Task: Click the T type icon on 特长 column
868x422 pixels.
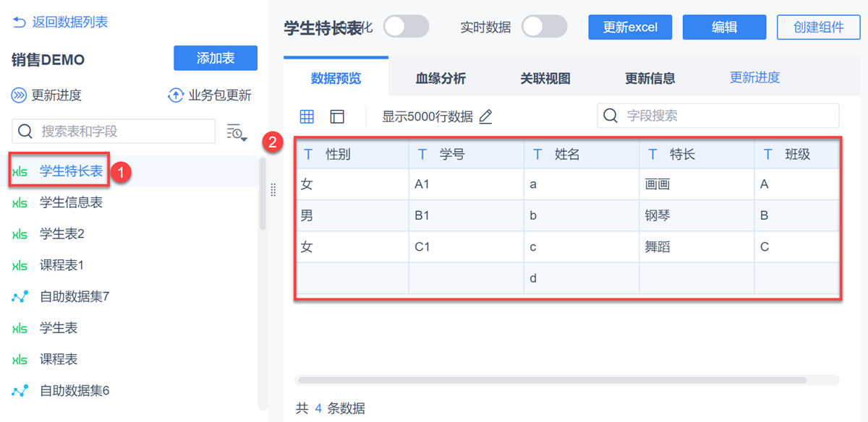Action: coord(652,154)
